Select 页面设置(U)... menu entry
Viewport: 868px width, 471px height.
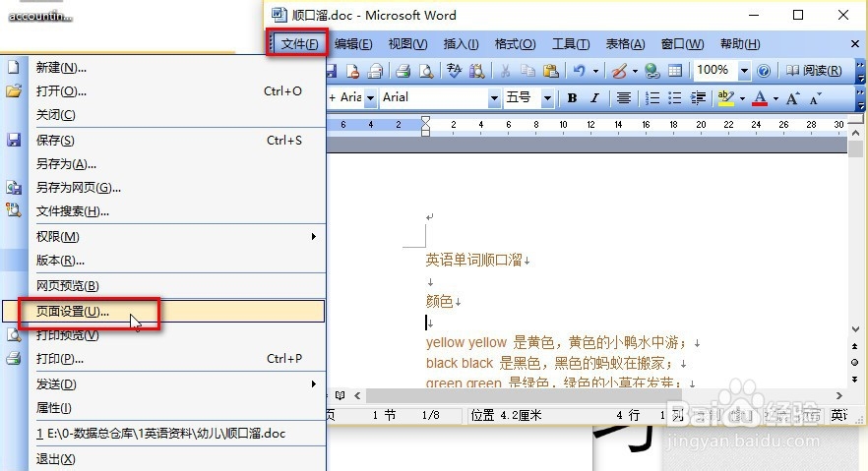(x=163, y=312)
